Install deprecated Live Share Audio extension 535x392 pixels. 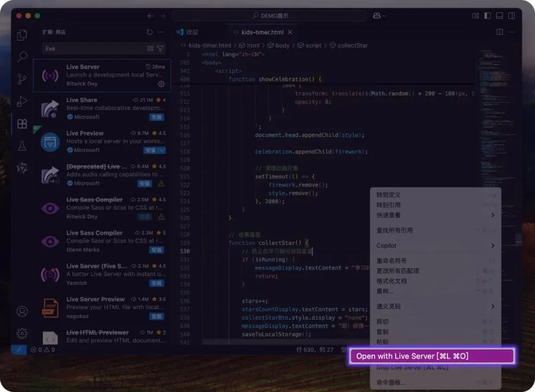145,184
